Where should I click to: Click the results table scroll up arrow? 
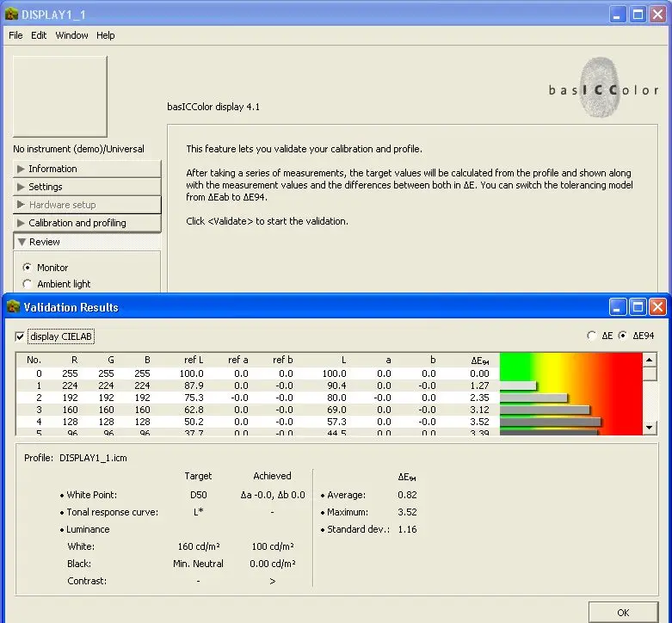pos(650,360)
